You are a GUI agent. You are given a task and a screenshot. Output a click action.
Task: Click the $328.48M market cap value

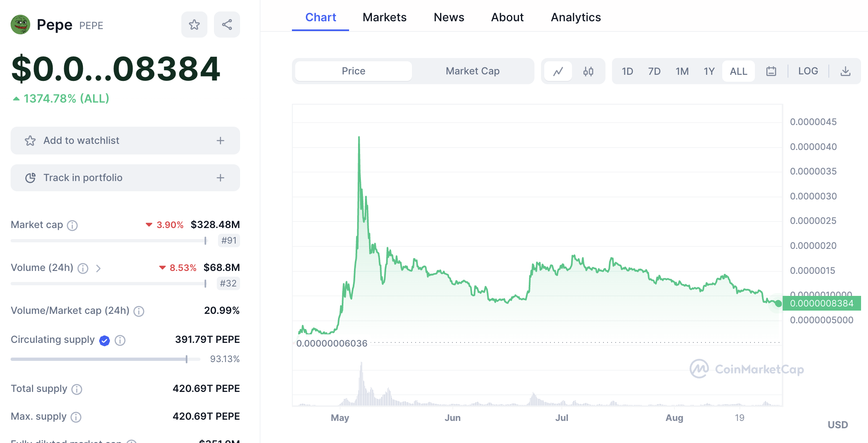[x=215, y=225]
